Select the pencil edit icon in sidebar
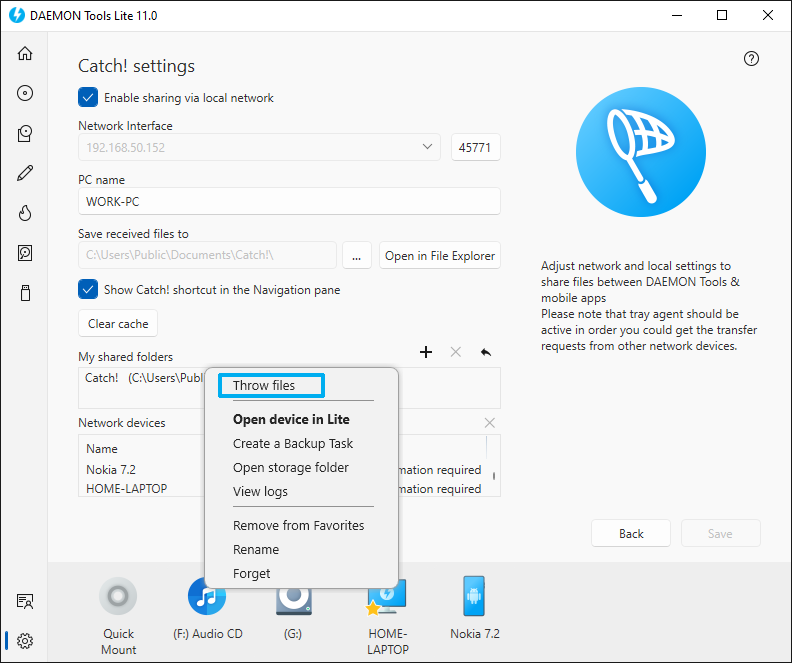792x663 pixels. 25,173
